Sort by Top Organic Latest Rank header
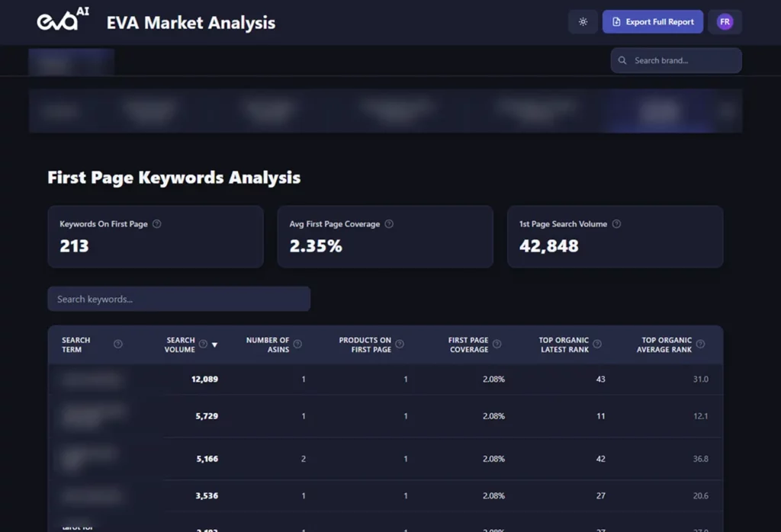This screenshot has height=532, width=781. 564,345
